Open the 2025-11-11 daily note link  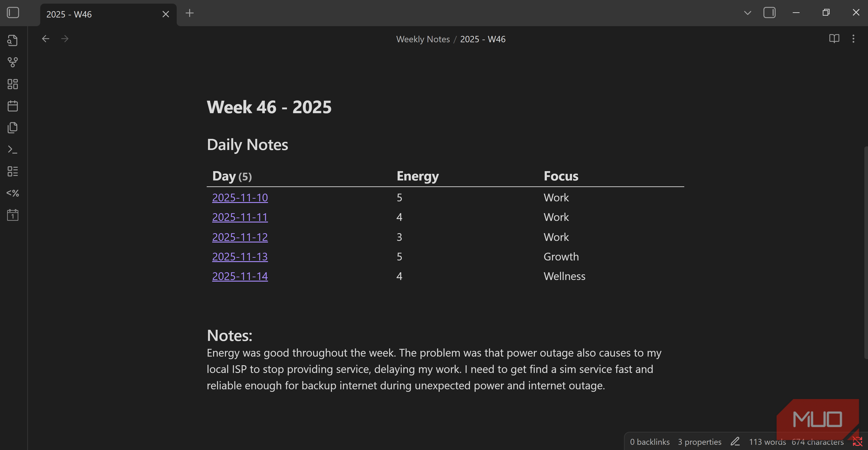(240, 217)
